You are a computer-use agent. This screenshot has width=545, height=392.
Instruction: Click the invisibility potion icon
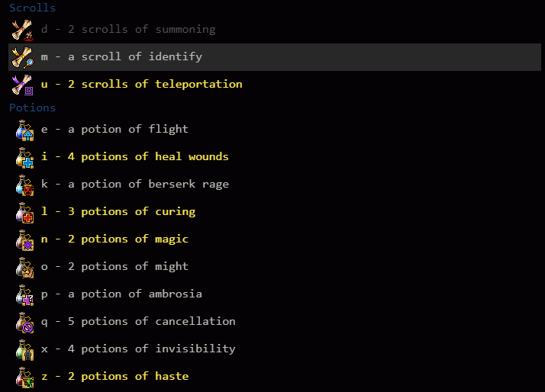(24, 349)
